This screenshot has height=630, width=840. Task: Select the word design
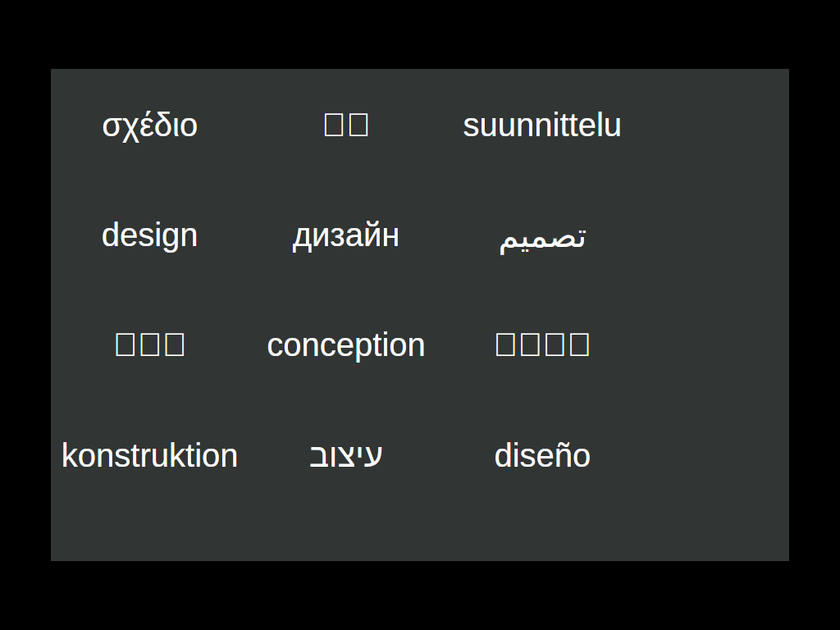coord(149,235)
